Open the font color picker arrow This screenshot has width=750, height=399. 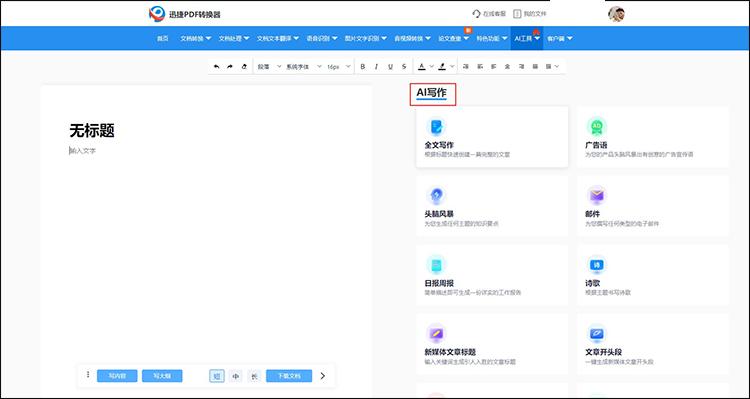click(431, 66)
